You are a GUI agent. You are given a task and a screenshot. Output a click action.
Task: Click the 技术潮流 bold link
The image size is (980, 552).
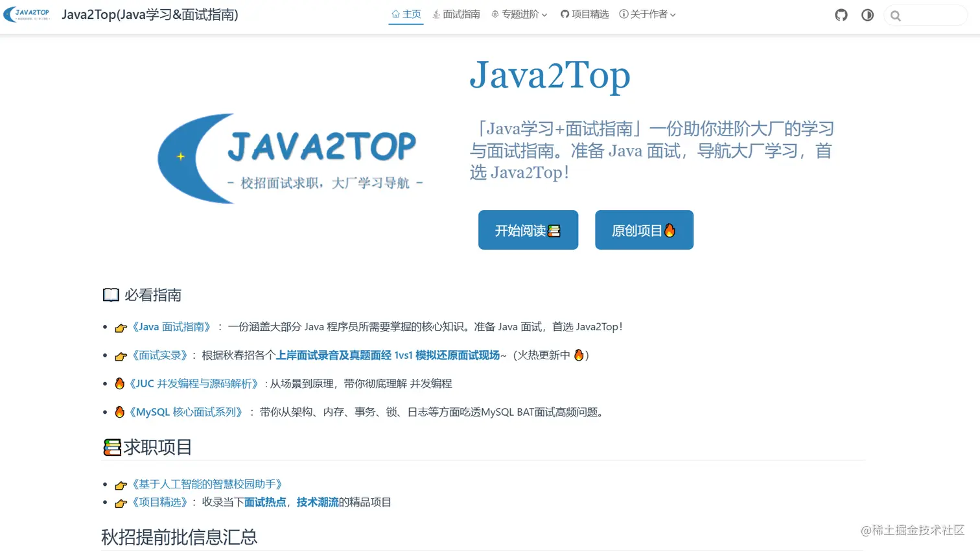[318, 503]
